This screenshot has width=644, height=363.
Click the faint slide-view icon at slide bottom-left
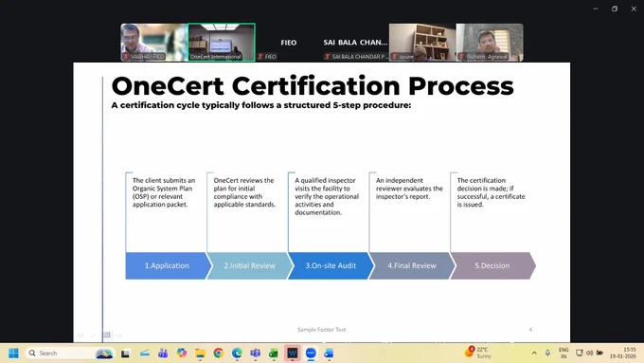pyautogui.click(x=107, y=336)
